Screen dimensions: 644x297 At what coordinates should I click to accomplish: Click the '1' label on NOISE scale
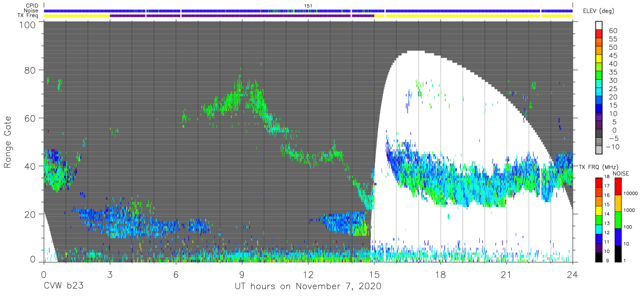pyautogui.click(x=625, y=261)
